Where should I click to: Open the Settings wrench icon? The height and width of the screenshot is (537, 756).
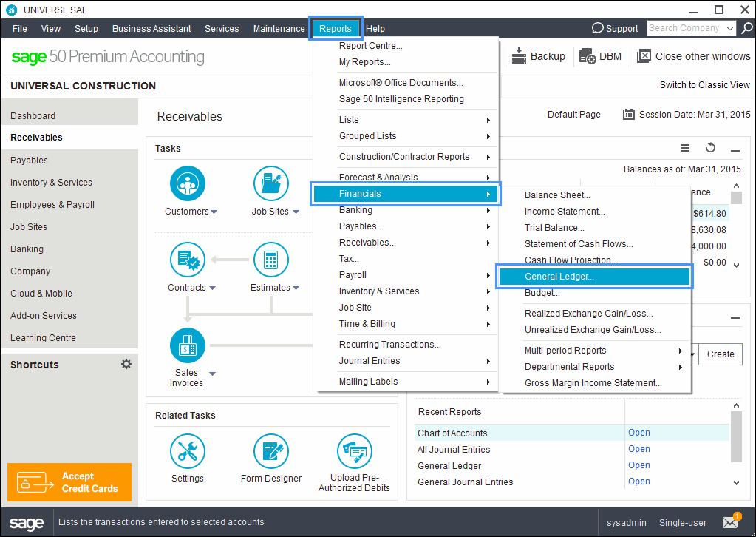(x=188, y=451)
